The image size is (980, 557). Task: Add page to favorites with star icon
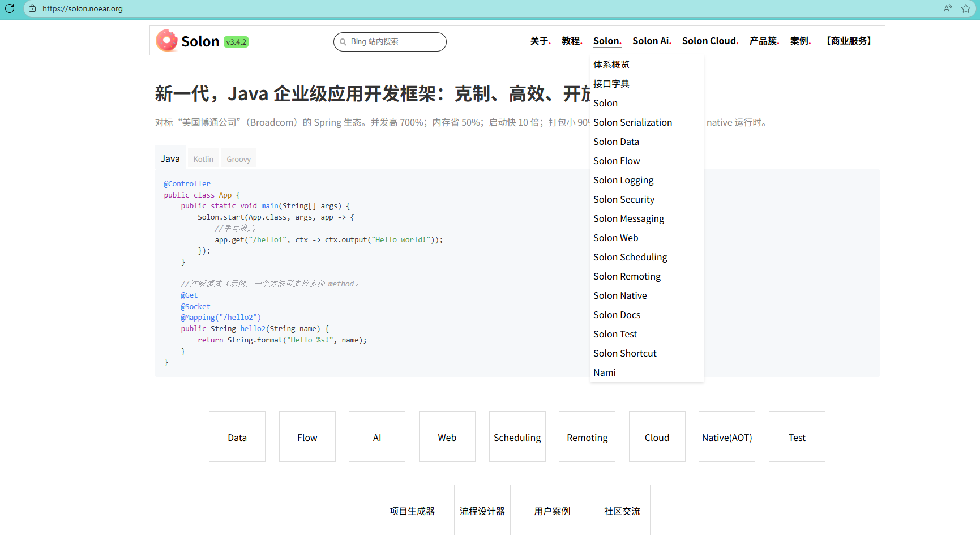pos(966,8)
